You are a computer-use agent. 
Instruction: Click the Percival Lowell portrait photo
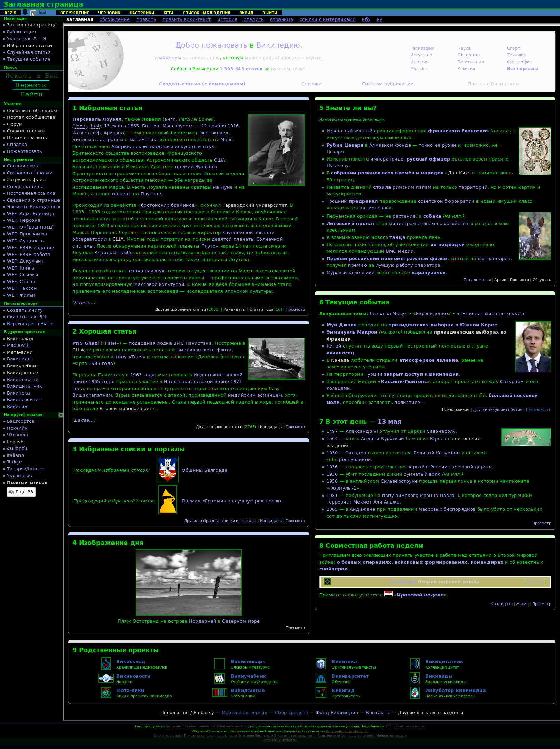coord(276,150)
